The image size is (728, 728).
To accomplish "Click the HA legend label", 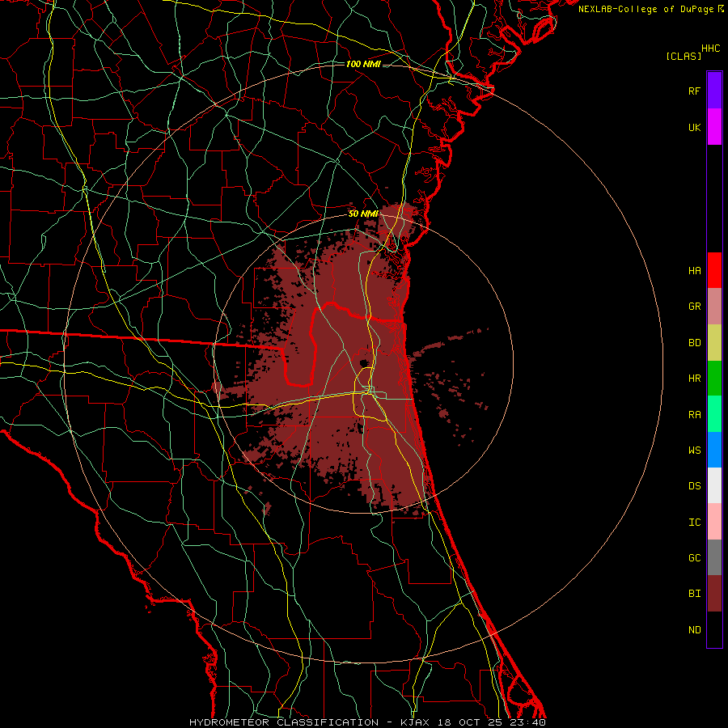I will pos(694,270).
